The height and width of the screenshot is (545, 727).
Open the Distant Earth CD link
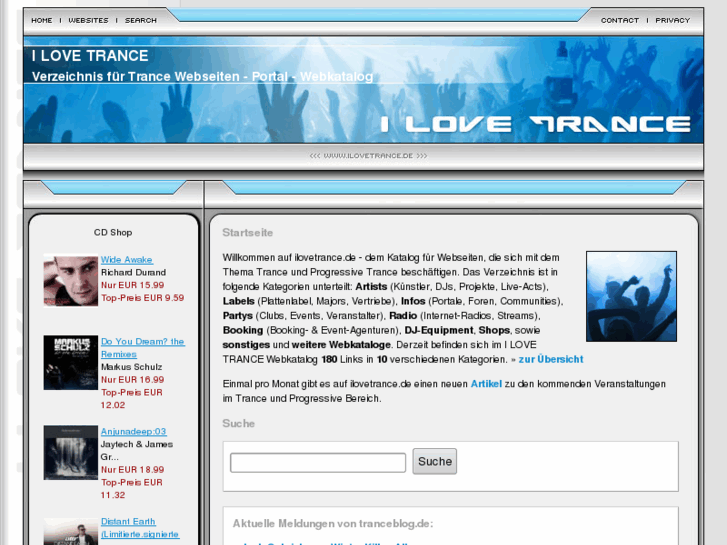(x=140, y=528)
